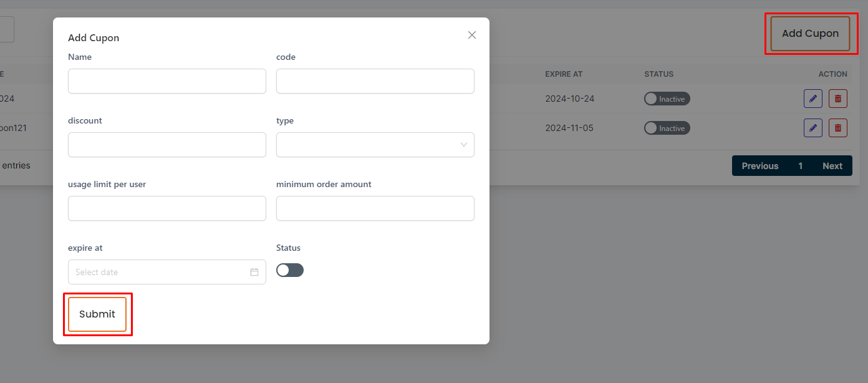Go to the Next page
This screenshot has height=383, width=868.
click(832, 166)
